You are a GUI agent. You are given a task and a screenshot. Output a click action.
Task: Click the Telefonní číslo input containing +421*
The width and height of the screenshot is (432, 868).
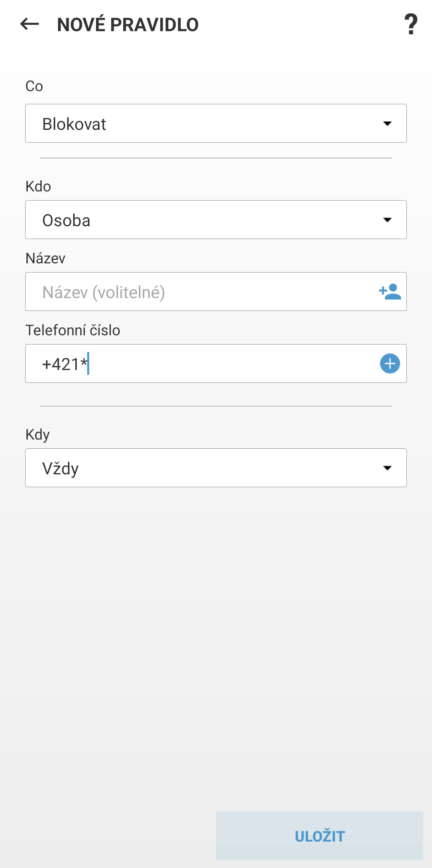click(x=160, y=364)
